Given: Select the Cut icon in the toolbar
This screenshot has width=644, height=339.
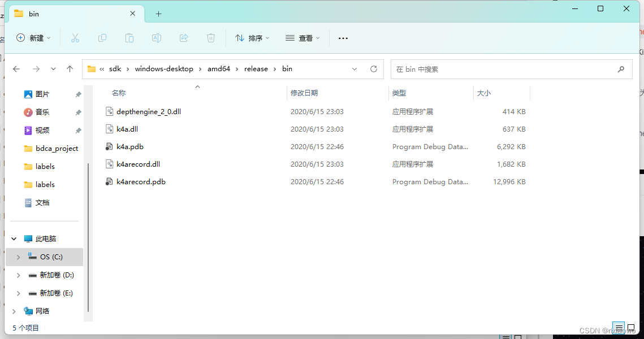Looking at the screenshot, I should click(75, 38).
